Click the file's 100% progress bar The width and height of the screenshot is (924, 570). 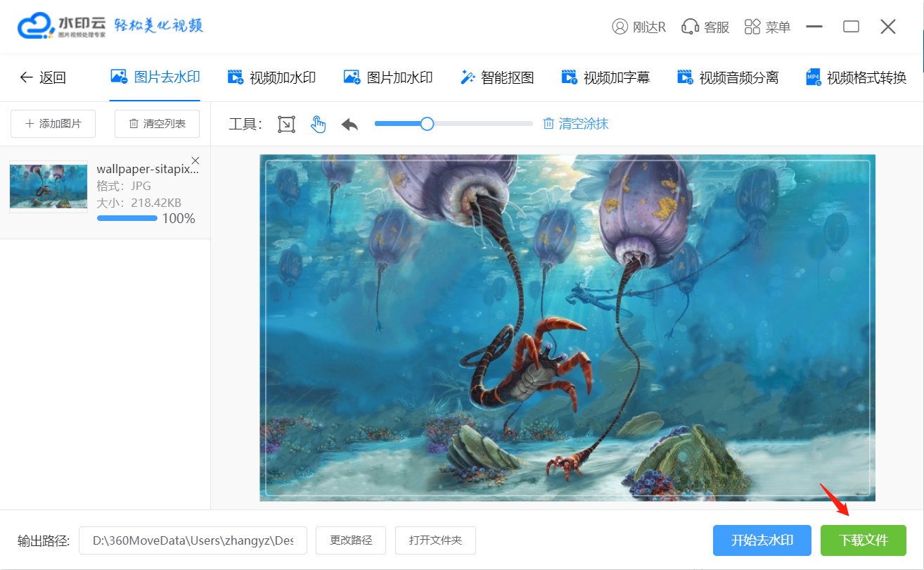point(127,218)
